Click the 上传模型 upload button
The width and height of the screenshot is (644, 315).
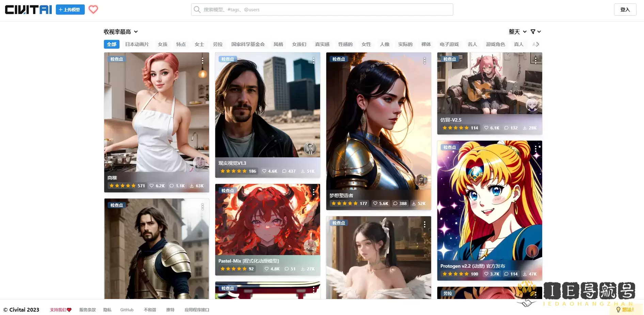(x=70, y=10)
